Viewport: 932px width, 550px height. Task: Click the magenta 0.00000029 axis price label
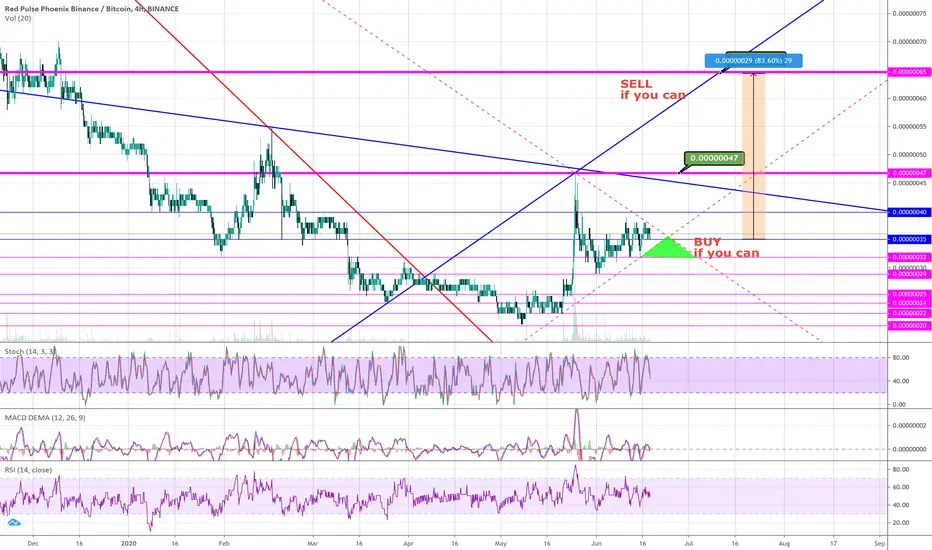coord(909,274)
